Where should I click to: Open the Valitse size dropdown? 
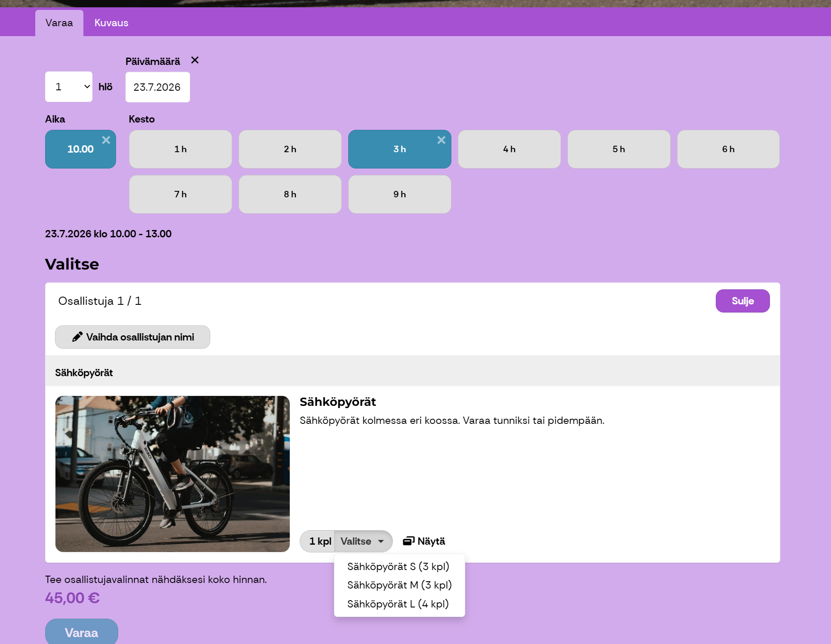[x=363, y=541]
